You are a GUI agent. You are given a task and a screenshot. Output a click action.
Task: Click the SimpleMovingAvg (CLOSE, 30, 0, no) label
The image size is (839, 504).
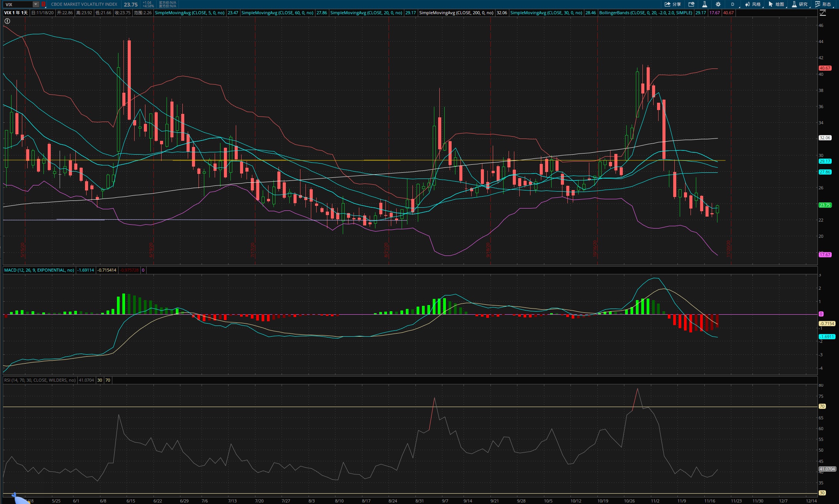pos(546,13)
